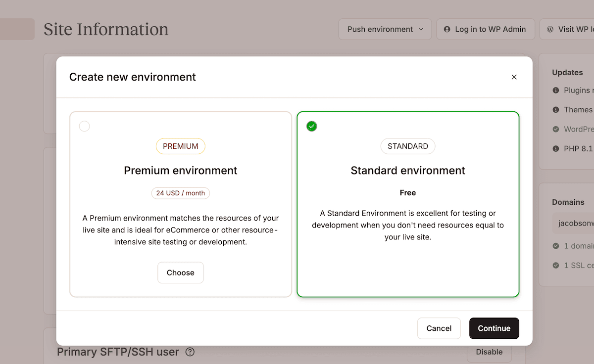This screenshot has width=594, height=364.
Task: Click the WordPress logo in Visit WP button
Action: [x=550, y=29]
